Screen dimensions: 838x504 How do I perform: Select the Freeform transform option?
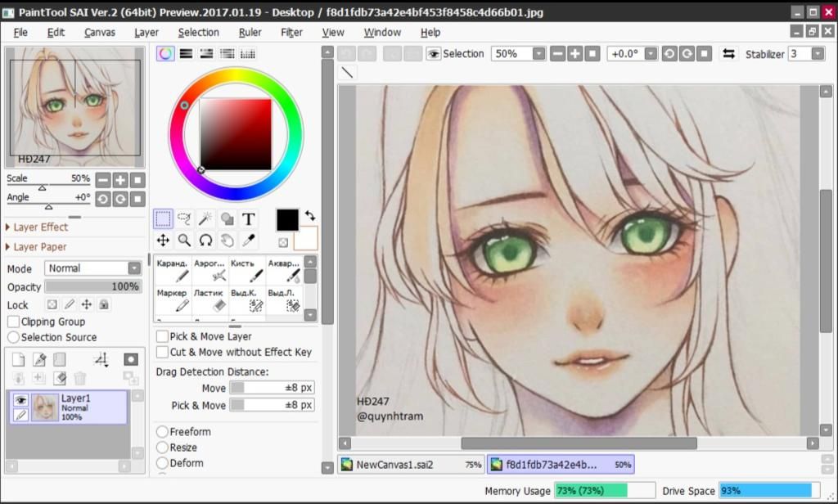pos(162,431)
